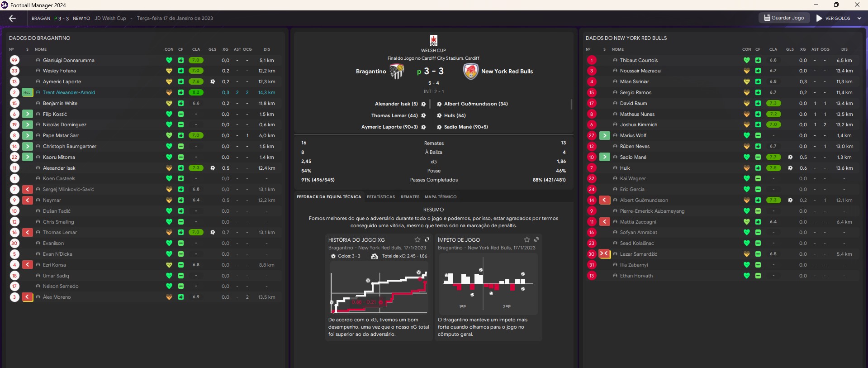868x368 pixels.
Task: Click the Guardar Jogo button
Action: [784, 18]
